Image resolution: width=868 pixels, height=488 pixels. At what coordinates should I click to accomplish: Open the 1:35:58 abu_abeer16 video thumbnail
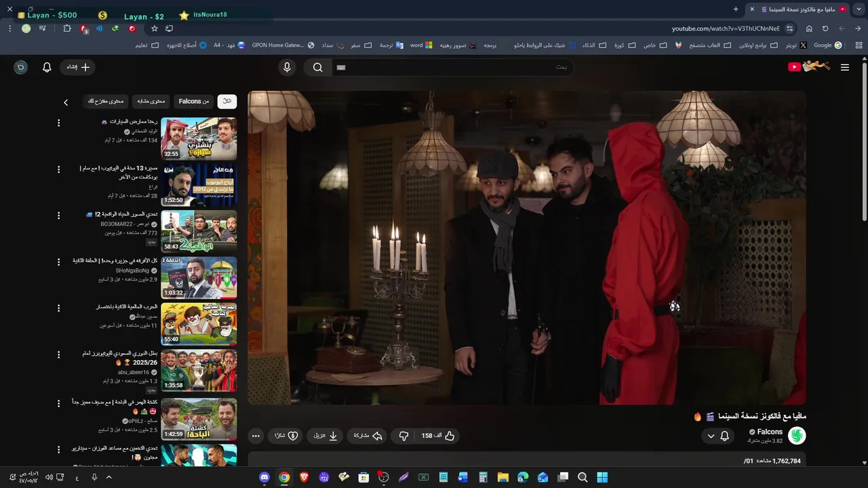[199, 370]
